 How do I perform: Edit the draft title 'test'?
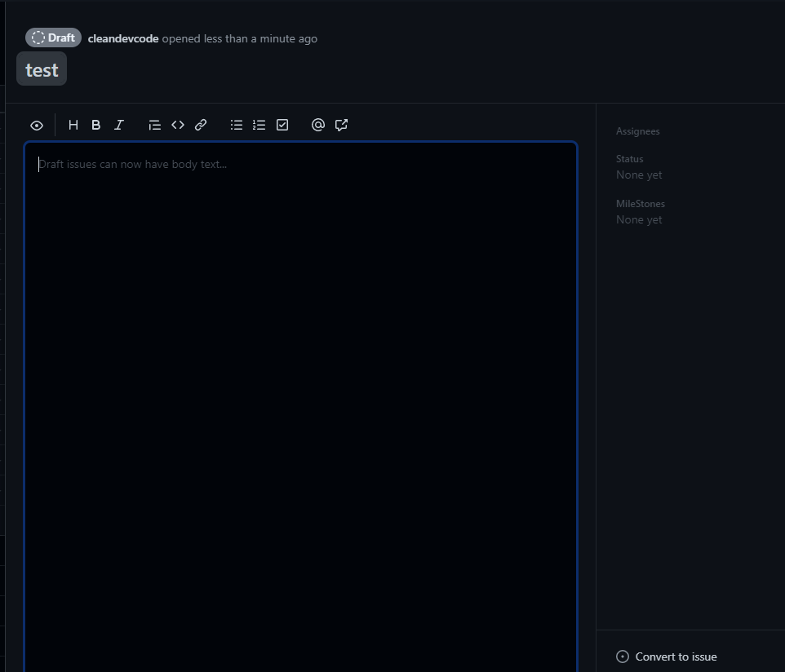(x=42, y=69)
